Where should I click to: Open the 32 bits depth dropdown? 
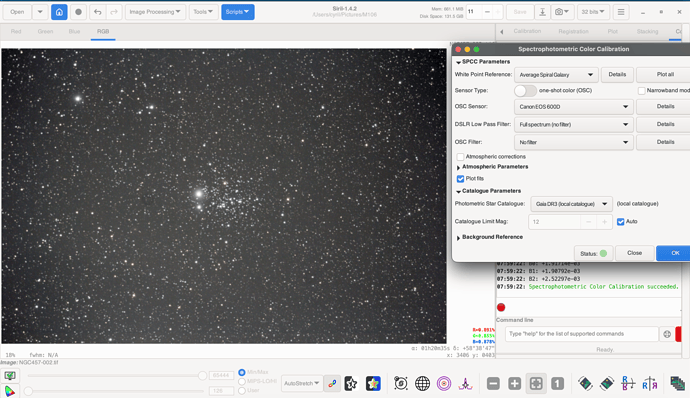pos(593,12)
